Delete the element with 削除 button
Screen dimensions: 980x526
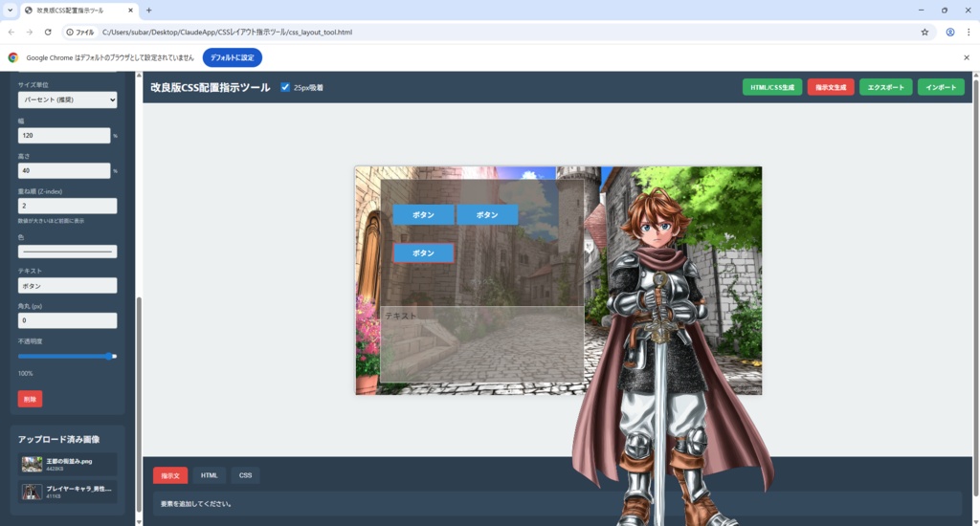[x=30, y=399]
